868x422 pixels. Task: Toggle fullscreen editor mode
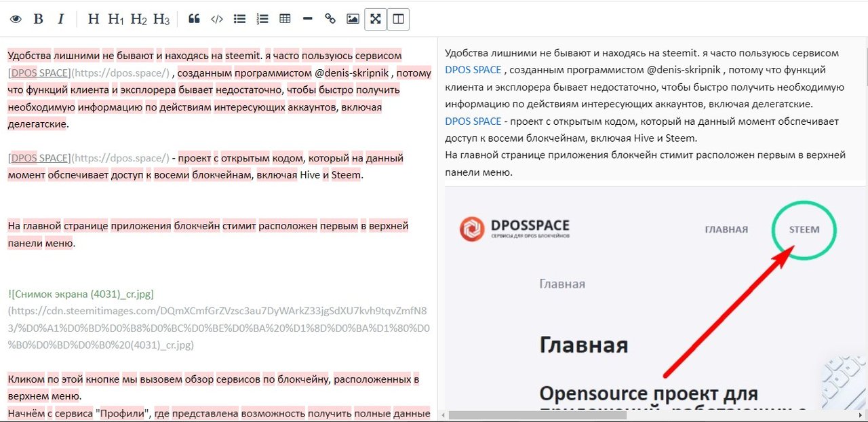[x=375, y=19]
